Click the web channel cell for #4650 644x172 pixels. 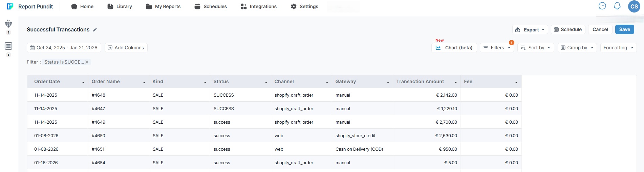click(301, 136)
